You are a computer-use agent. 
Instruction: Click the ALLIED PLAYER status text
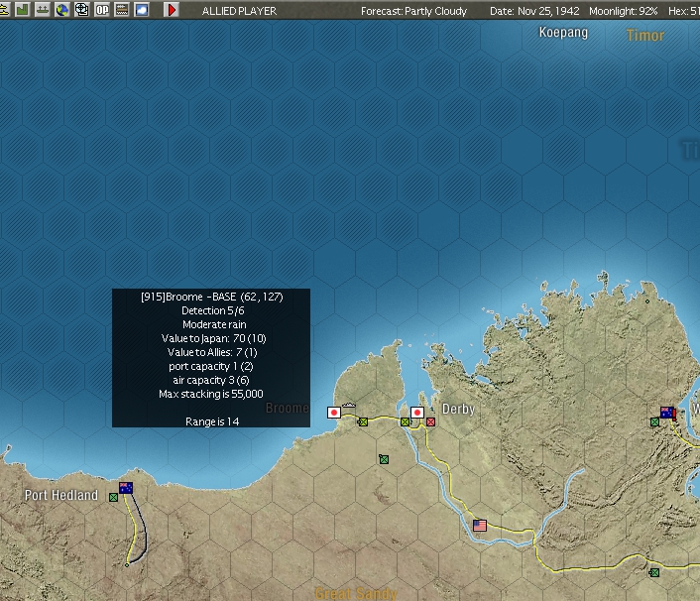(239, 11)
